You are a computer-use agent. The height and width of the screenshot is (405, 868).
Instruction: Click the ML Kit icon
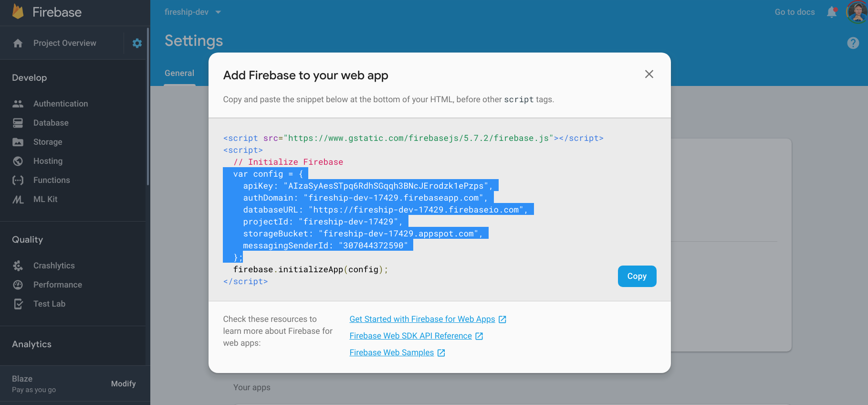(18, 199)
